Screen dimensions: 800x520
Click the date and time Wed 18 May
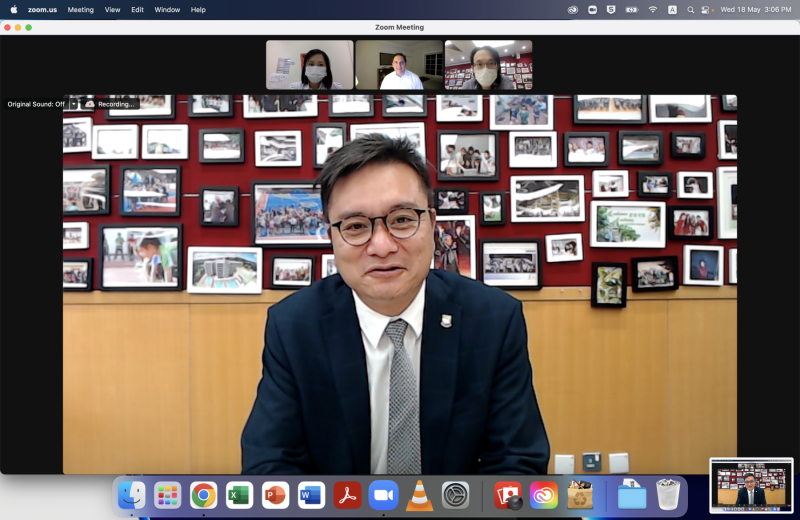point(756,10)
